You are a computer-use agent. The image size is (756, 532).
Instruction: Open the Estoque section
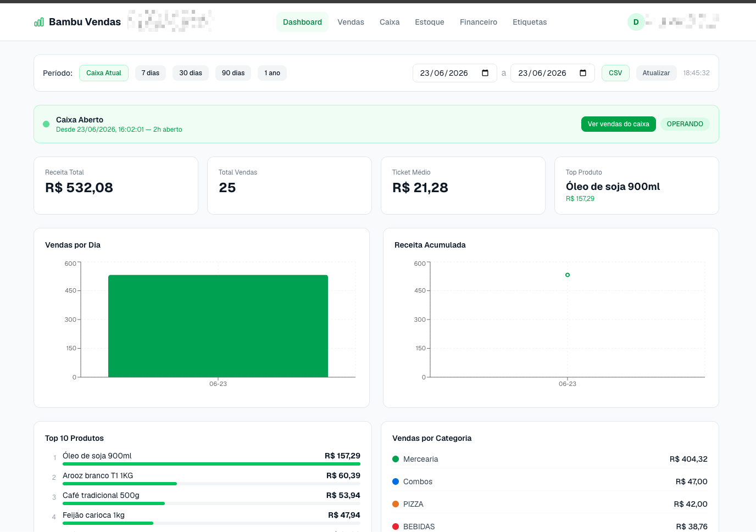[x=430, y=22]
